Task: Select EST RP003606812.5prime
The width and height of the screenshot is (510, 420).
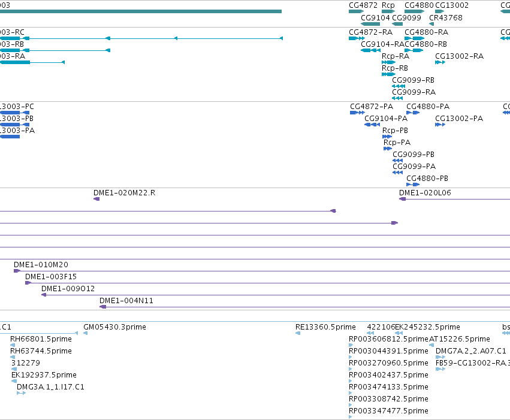Action: point(388,339)
